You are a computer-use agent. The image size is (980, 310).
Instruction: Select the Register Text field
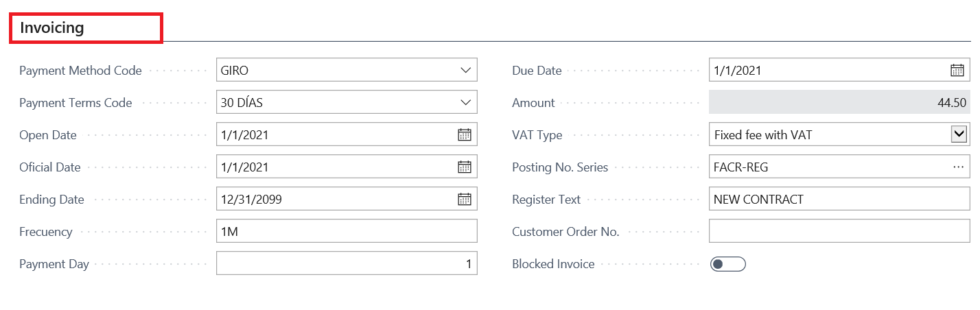(x=839, y=200)
